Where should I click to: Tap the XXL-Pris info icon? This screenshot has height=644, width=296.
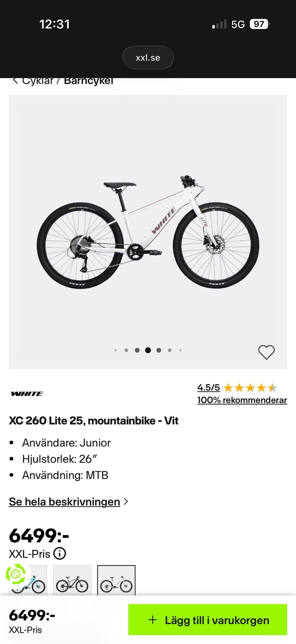coord(60,554)
